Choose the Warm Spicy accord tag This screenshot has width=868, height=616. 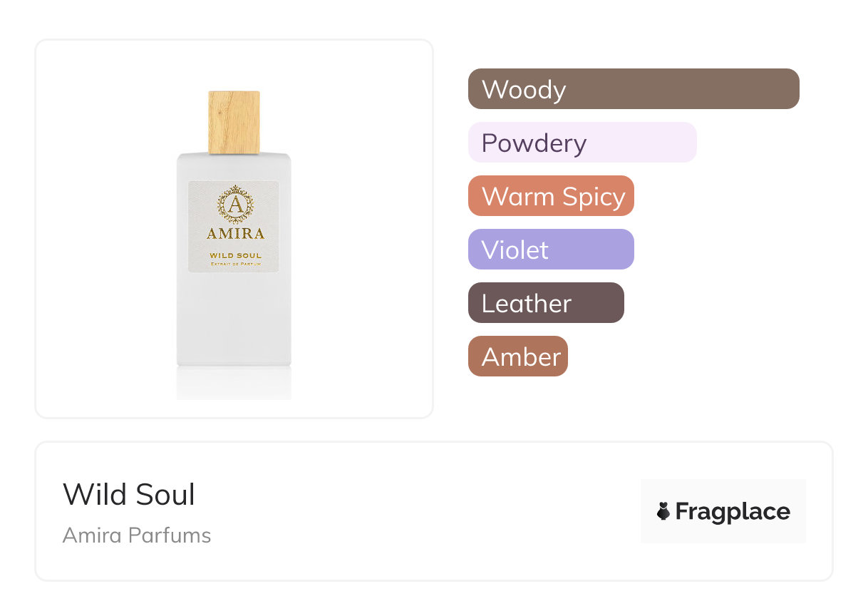coord(551,196)
